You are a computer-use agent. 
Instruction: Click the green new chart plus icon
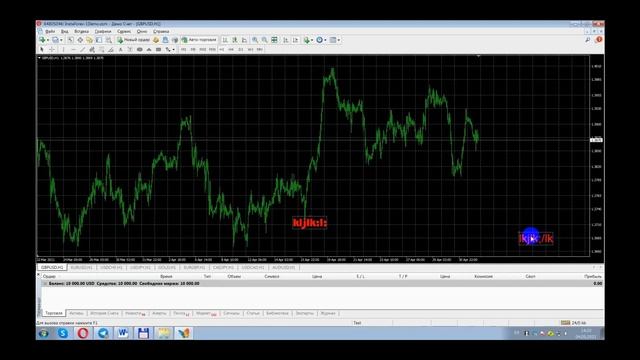[x=42, y=40]
